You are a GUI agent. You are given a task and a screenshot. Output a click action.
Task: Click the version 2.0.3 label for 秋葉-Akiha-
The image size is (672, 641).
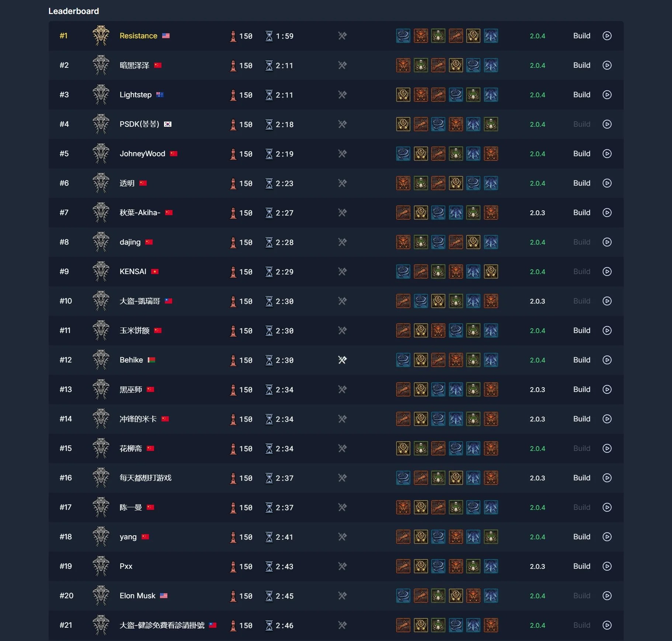point(537,213)
